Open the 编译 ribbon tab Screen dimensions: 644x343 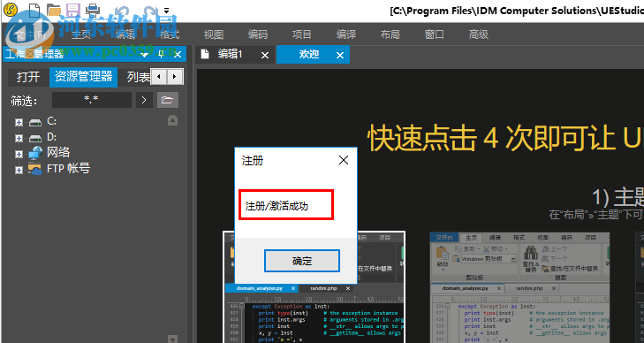pos(346,34)
